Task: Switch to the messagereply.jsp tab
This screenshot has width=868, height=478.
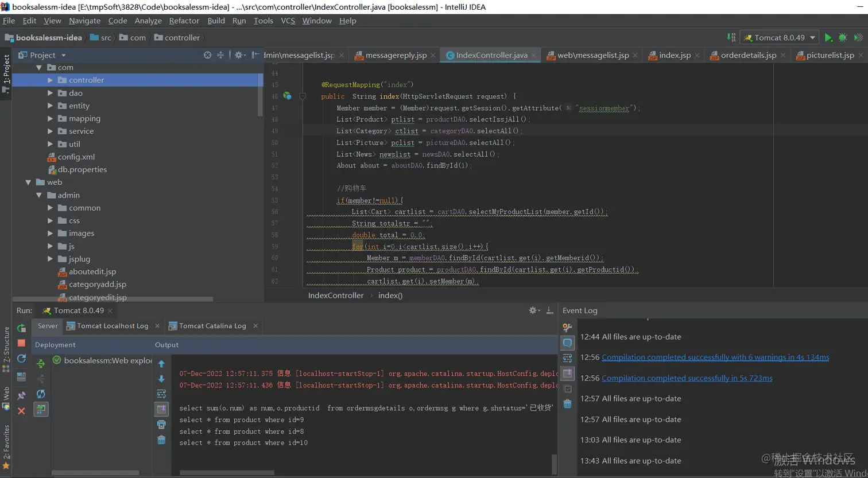Action: click(x=396, y=55)
